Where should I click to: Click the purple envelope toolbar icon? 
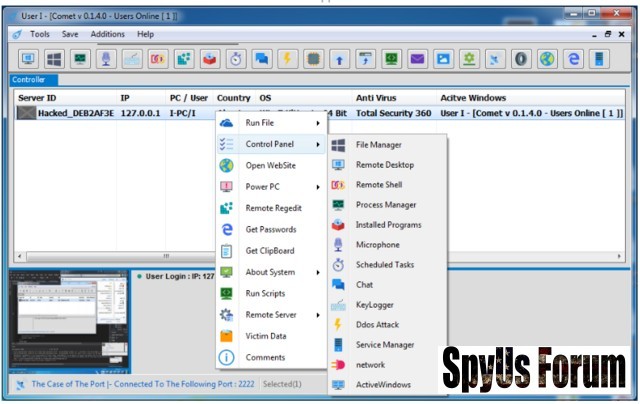point(417,58)
